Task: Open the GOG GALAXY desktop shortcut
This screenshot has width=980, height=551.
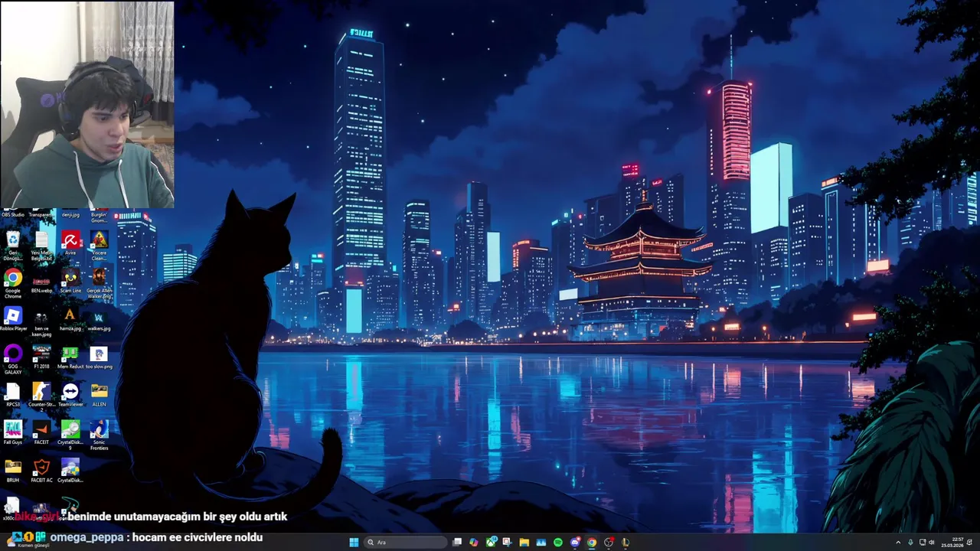Action: pyautogui.click(x=13, y=358)
